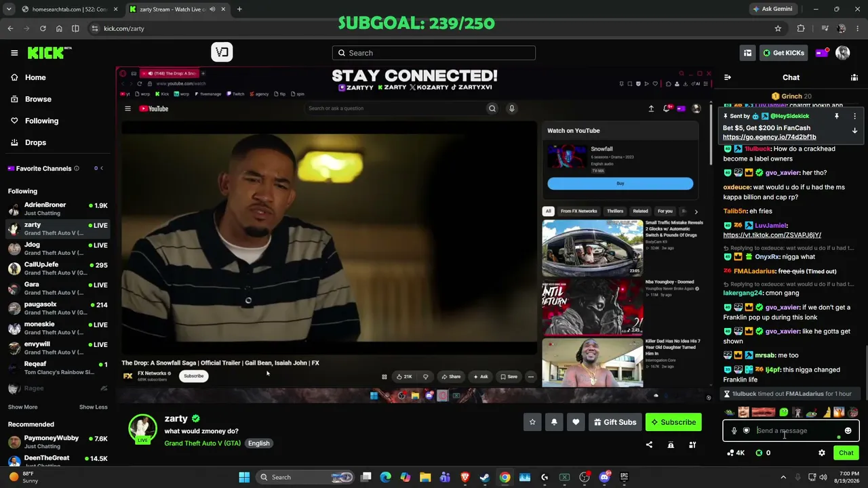Click the zarty streamer avatar
This screenshot has width=868, height=488.
pyautogui.click(x=142, y=428)
